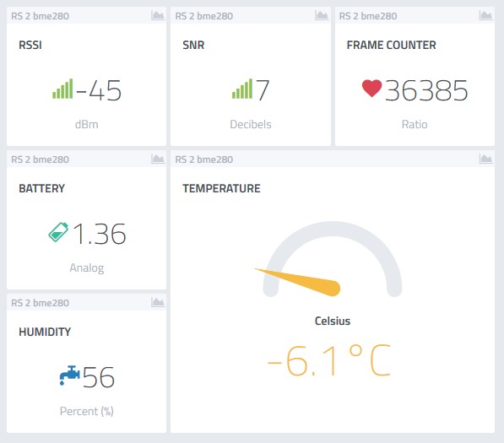This screenshot has width=504, height=443.
Task: Open chart view for RSSI widget
Action: click(x=158, y=15)
